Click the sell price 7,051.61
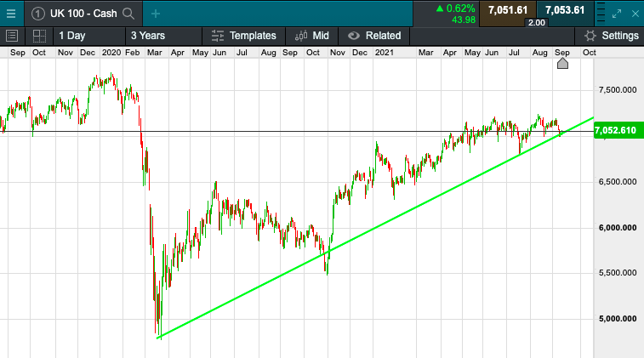Image resolution: width=644 pixels, height=358 pixels. click(508, 10)
